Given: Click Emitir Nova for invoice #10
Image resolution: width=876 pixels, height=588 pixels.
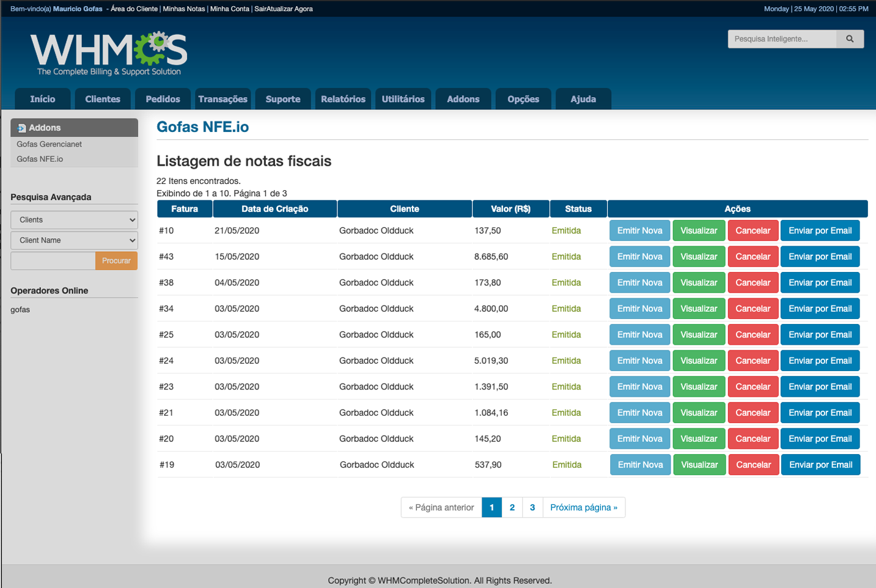Looking at the screenshot, I should (639, 230).
